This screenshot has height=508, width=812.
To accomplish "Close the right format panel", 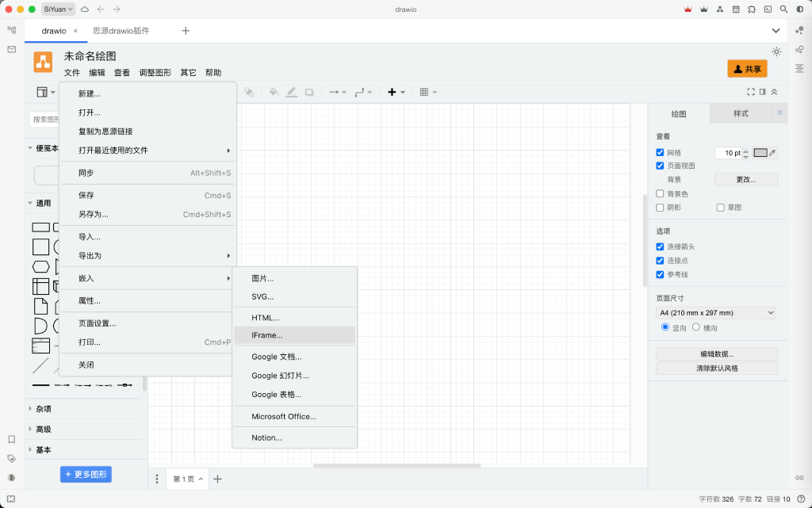I will click(779, 113).
